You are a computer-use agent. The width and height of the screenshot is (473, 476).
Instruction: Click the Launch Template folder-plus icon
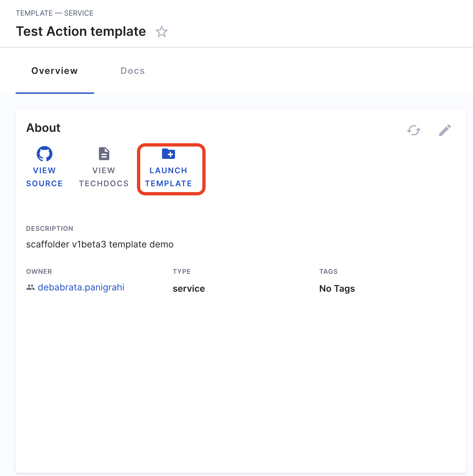point(169,154)
